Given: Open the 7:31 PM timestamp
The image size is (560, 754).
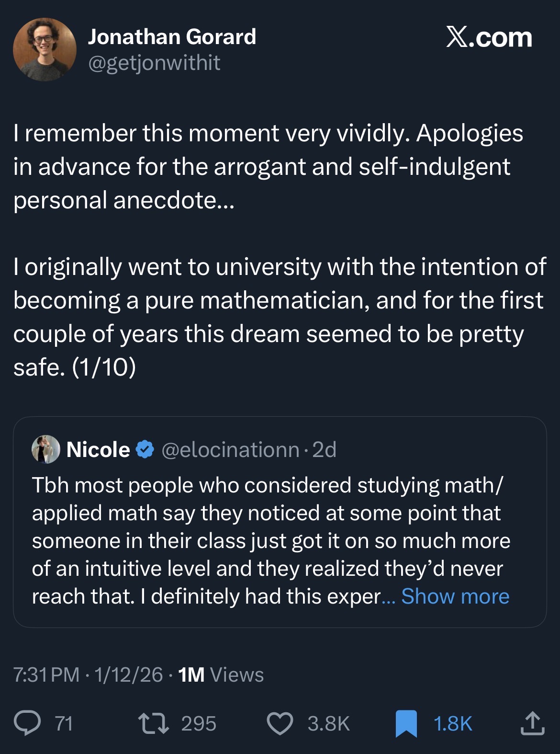Looking at the screenshot, I should 46,674.
